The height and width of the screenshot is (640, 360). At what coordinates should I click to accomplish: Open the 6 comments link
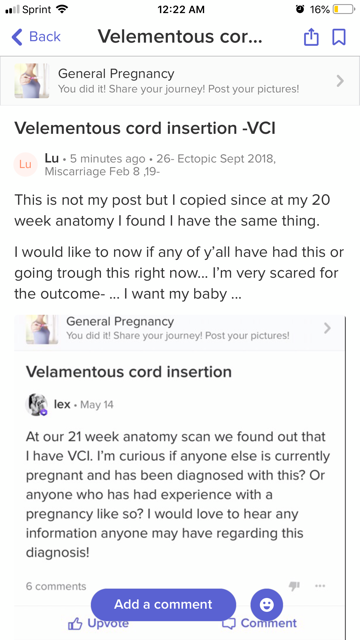pyautogui.click(x=56, y=586)
